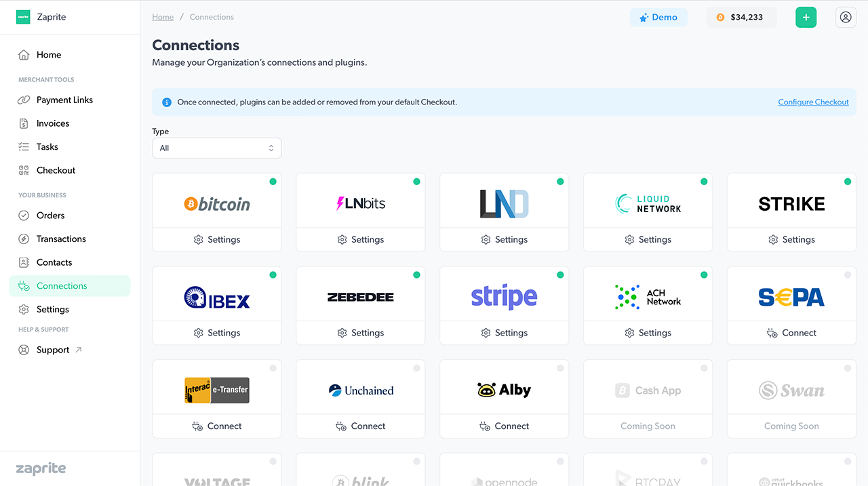Click the LND logo on its card

tap(504, 203)
